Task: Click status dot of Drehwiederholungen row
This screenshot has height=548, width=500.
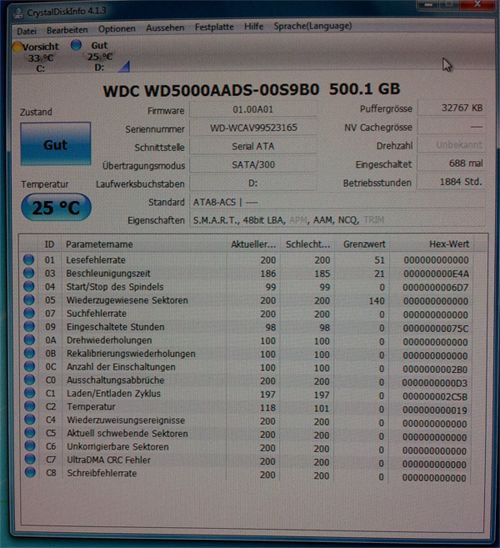Action: coord(29,340)
